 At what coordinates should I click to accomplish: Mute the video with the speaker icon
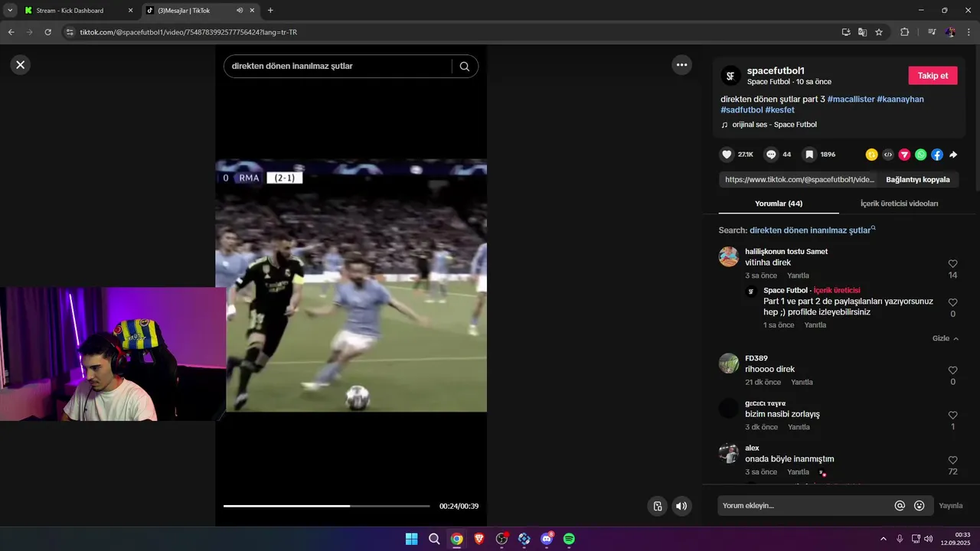click(681, 506)
